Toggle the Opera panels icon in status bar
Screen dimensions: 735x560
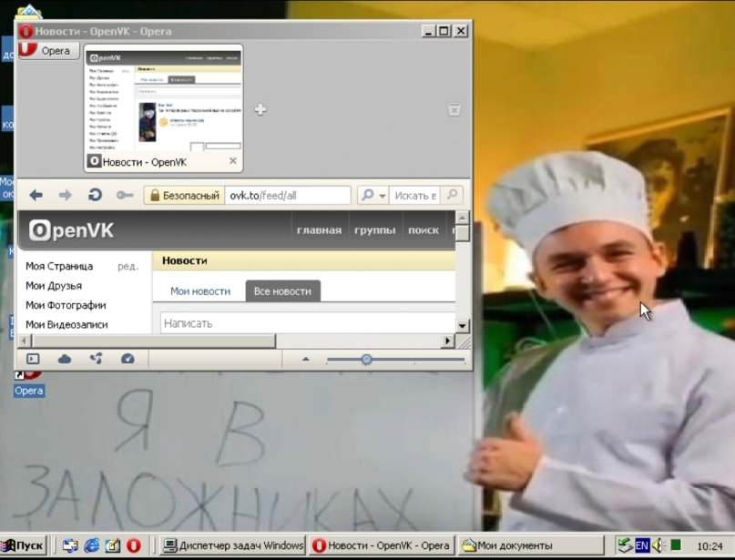coord(34,359)
